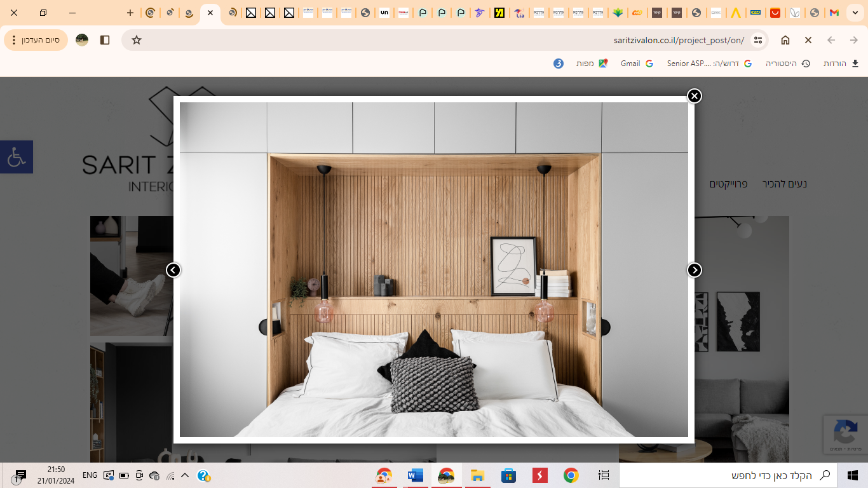Open the Senior ASP job search bookmark
Screen dimensions: 868x488
click(709, 64)
